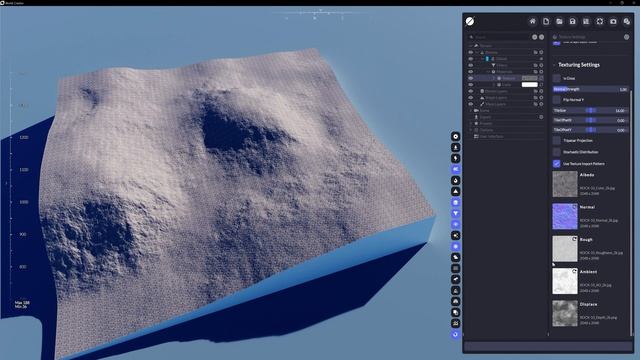The image size is (640, 360).
Task: Click the round icon at Texture Settings header right
Action: click(627, 37)
